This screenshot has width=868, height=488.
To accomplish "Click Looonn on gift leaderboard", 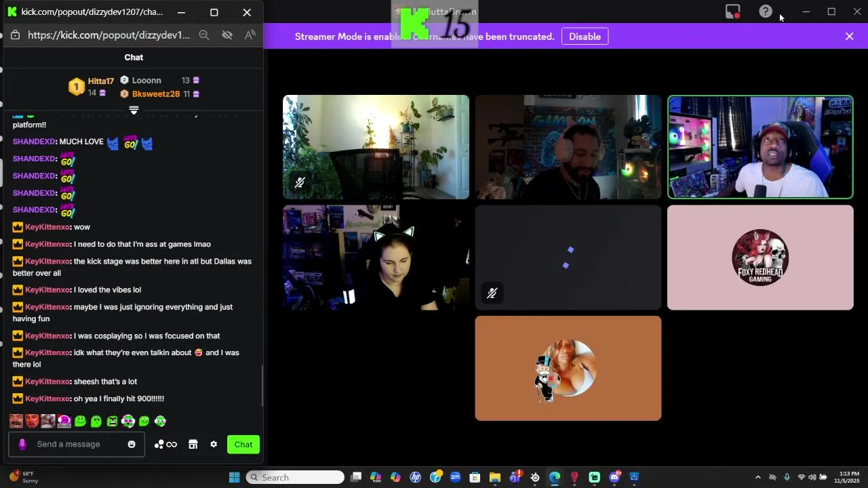I will coord(146,81).
